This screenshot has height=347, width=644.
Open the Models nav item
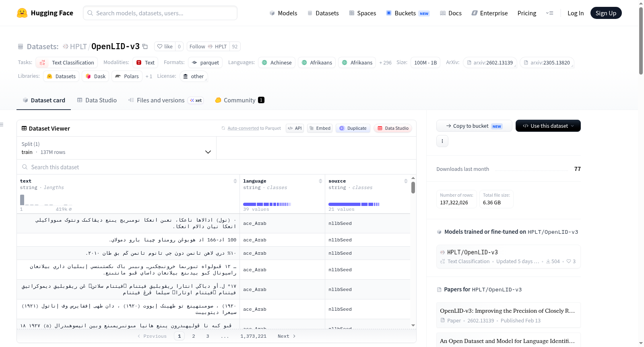283,13
